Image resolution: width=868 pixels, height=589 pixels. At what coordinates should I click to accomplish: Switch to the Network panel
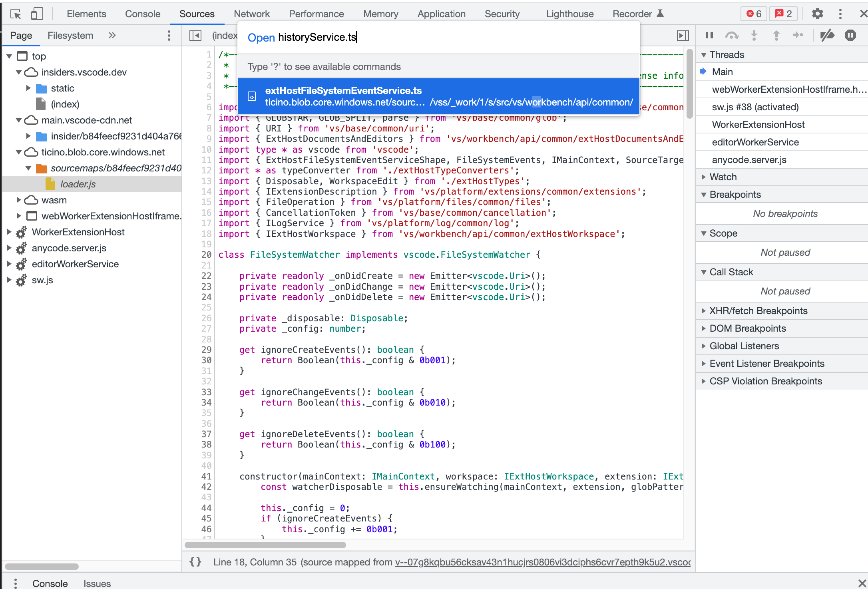[251, 13]
